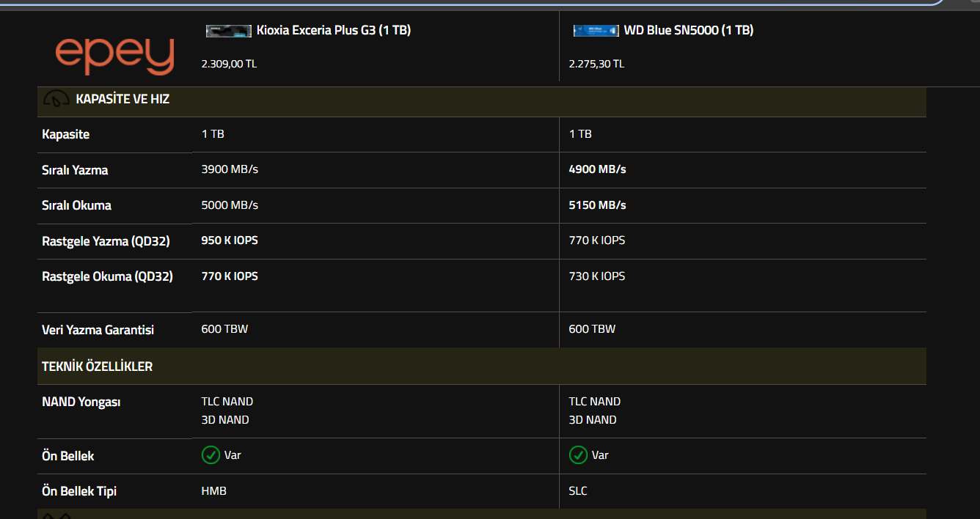Select the 4900 MB/s write value
Image resolution: width=980 pixels, height=519 pixels.
point(597,169)
